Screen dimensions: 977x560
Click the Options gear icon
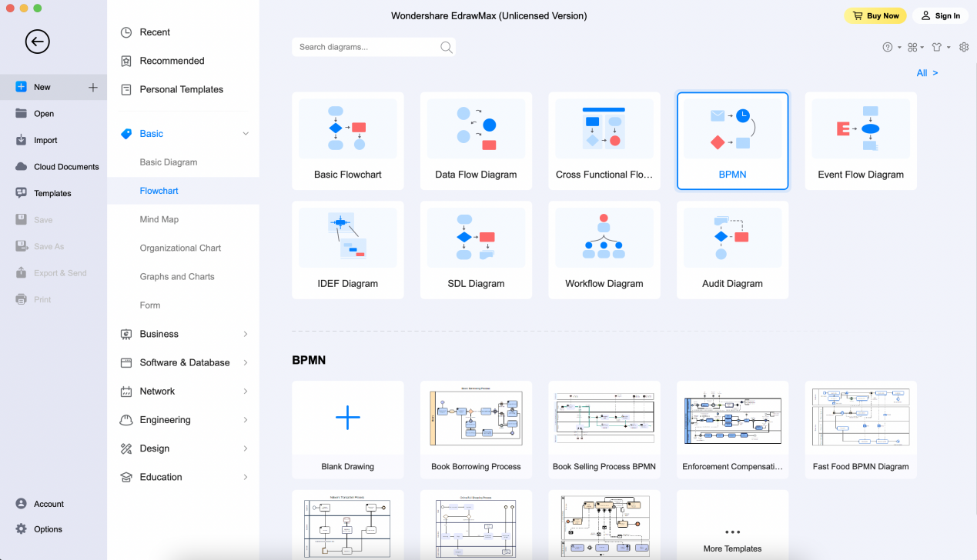coord(21,529)
